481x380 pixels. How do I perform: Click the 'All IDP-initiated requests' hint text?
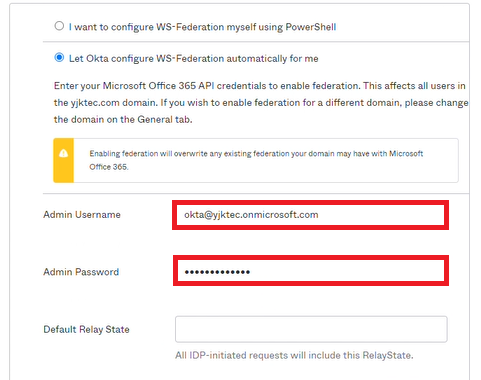coord(294,355)
